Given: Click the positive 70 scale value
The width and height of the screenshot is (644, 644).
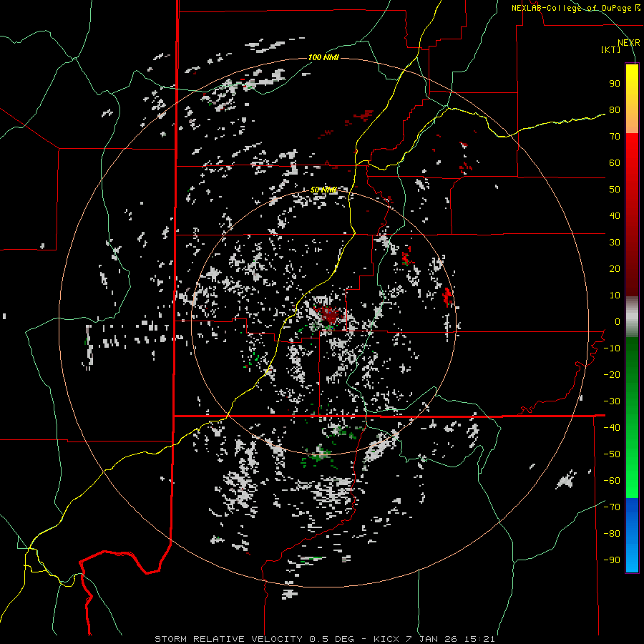Looking at the screenshot, I should pos(615,137).
